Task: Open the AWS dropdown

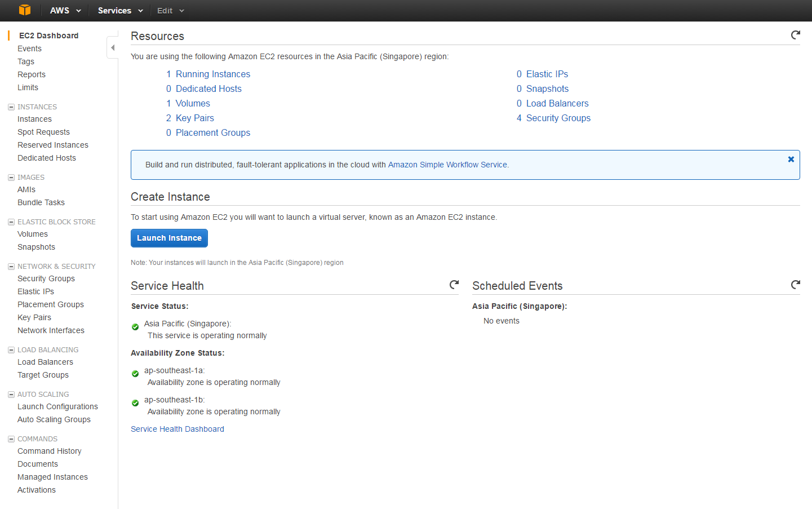Action: [x=65, y=10]
